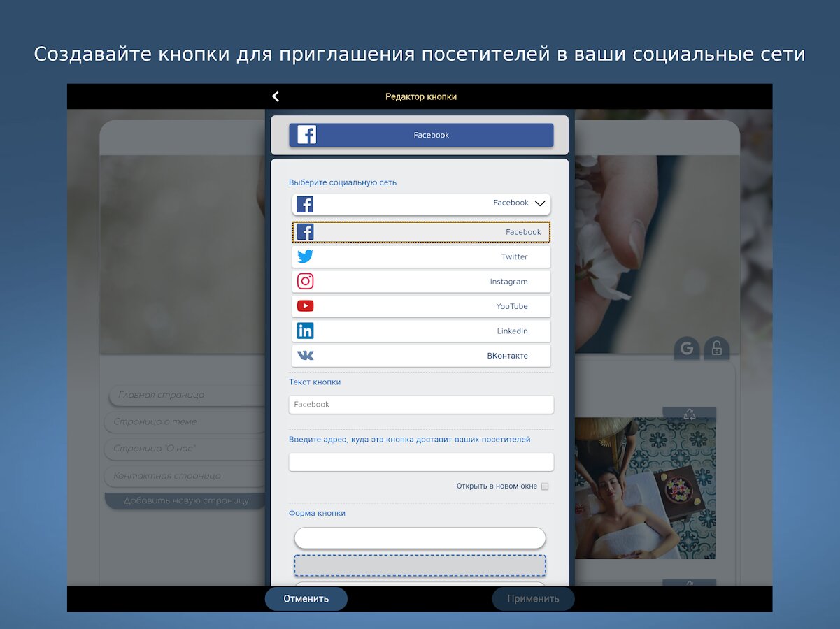Click the Google G icon
Screen dimensions: 840x629
[x=686, y=349]
